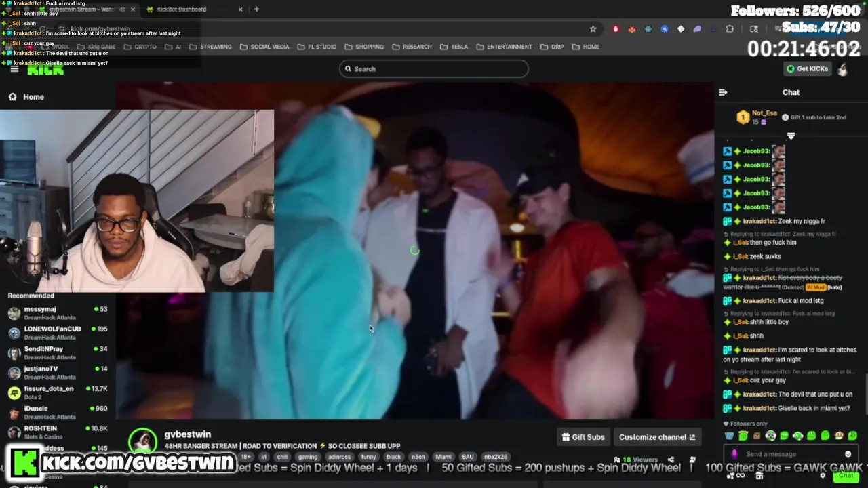Open recommended channel messymaj
The height and width of the screenshot is (488, 868).
(58, 312)
